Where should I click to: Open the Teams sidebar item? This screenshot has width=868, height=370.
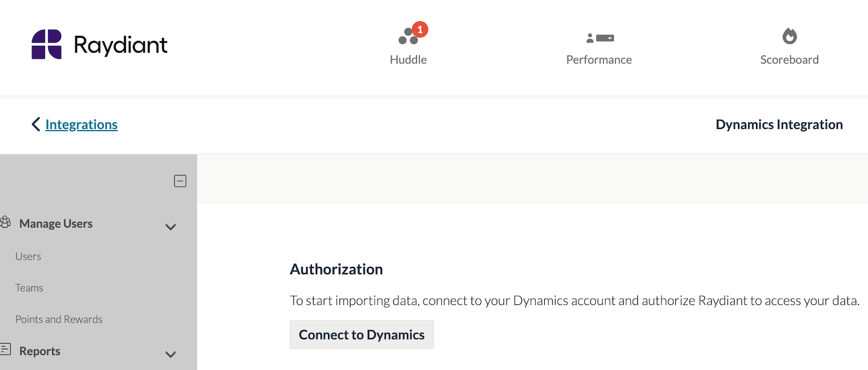(x=29, y=288)
